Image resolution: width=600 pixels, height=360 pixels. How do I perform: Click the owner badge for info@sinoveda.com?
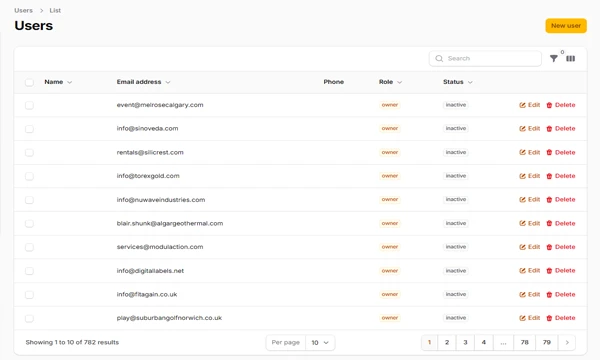click(390, 129)
